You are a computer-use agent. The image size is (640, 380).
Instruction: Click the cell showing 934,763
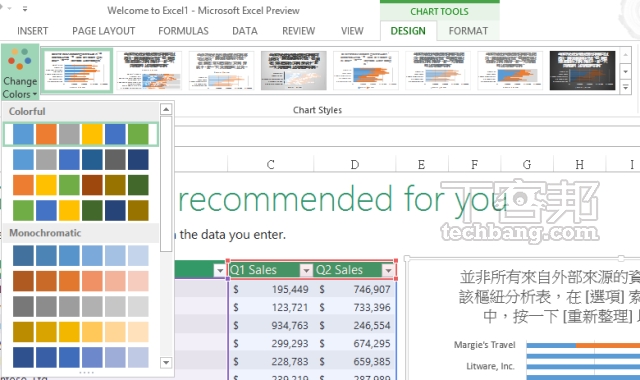coord(271,325)
